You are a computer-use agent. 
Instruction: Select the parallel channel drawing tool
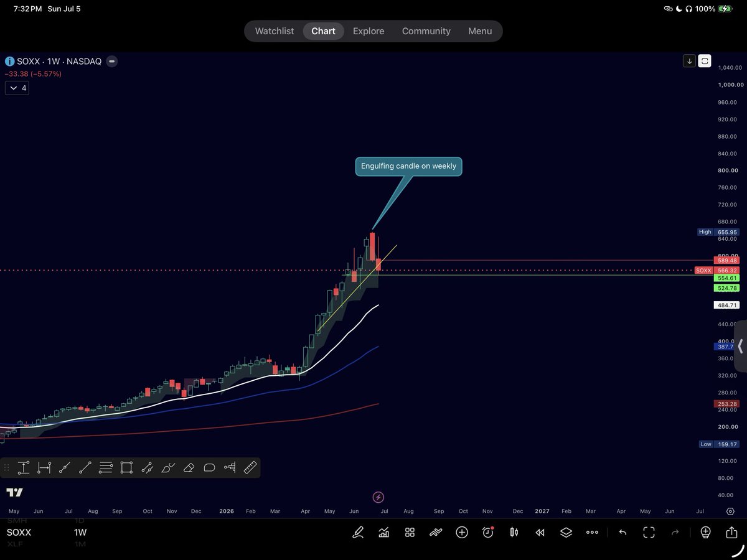tap(147, 467)
